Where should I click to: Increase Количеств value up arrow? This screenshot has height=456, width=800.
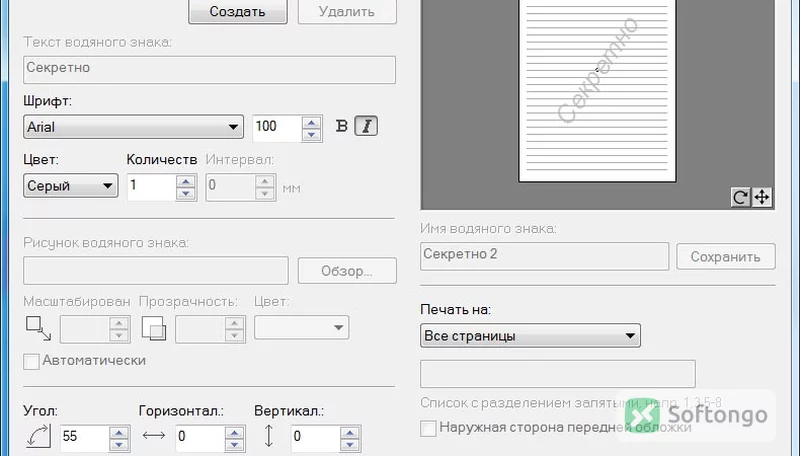coord(186,182)
